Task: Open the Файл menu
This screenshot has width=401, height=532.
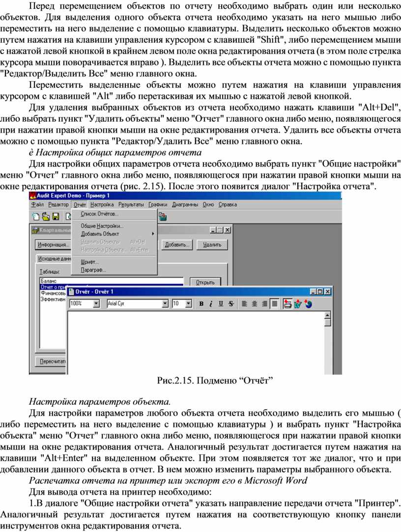Action: (37, 204)
